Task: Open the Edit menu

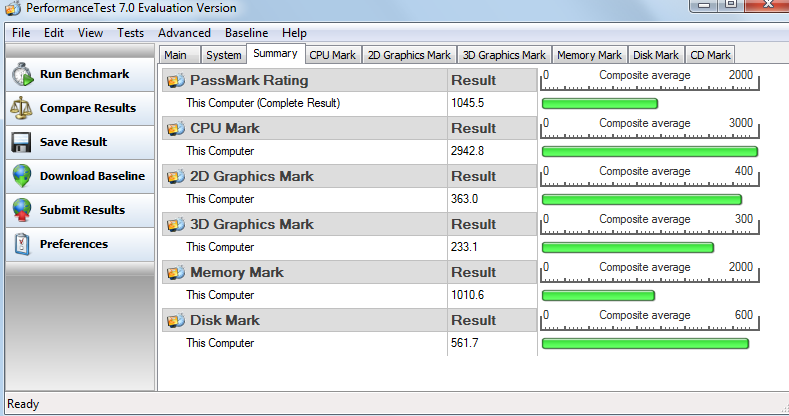Action: [54, 33]
